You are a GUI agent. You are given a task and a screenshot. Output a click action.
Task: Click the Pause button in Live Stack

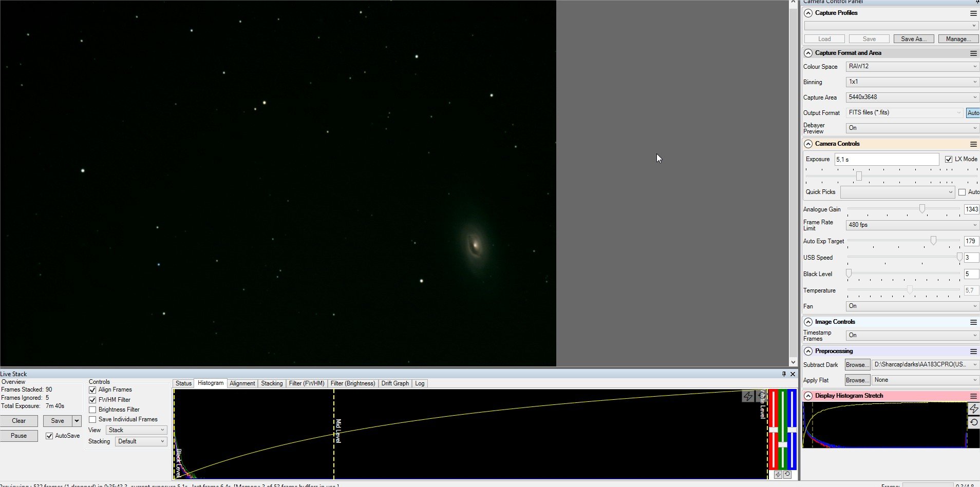(19, 436)
